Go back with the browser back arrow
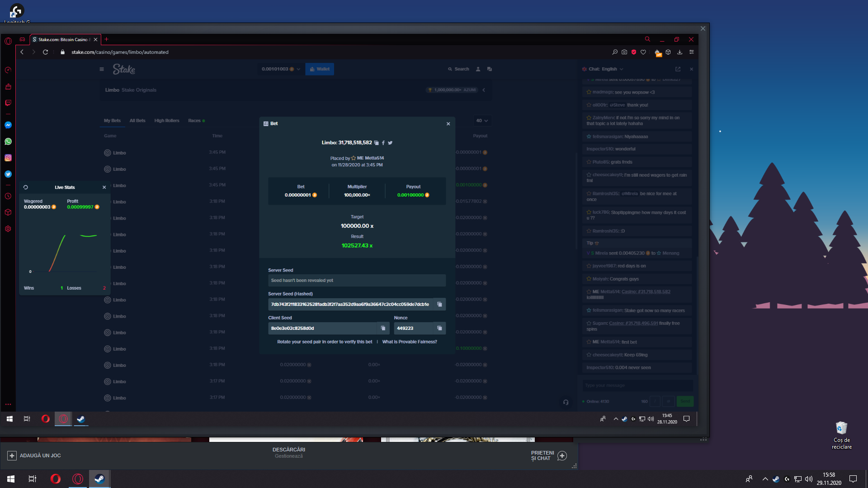868x488 pixels. coord(22,52)
